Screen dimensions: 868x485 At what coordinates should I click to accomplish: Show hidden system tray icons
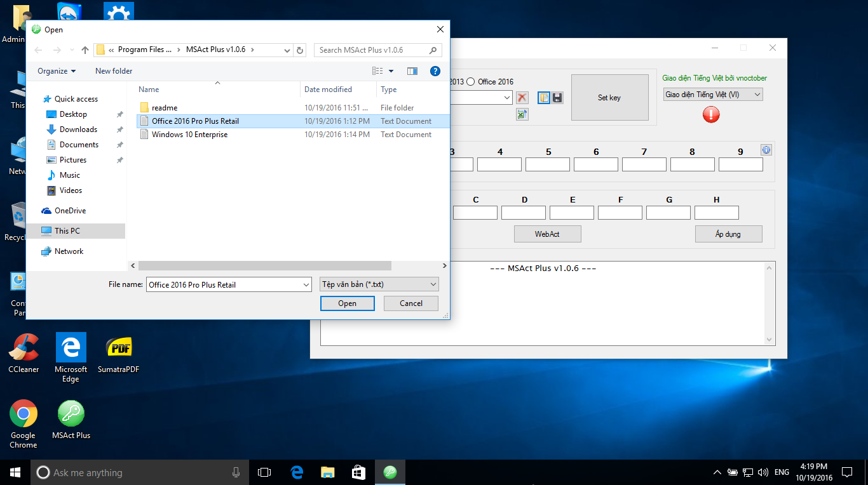tap(717, 472)
